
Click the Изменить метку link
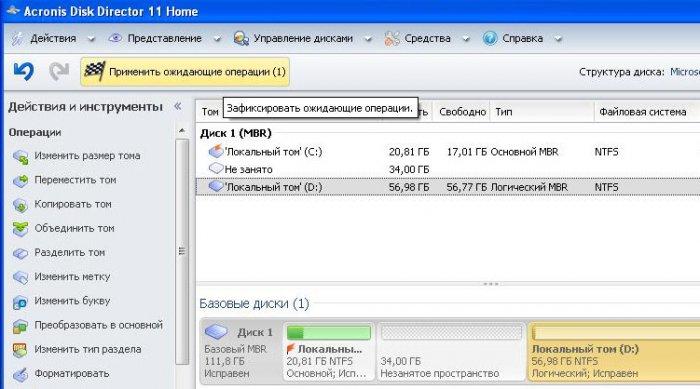[x=72, y=276]
